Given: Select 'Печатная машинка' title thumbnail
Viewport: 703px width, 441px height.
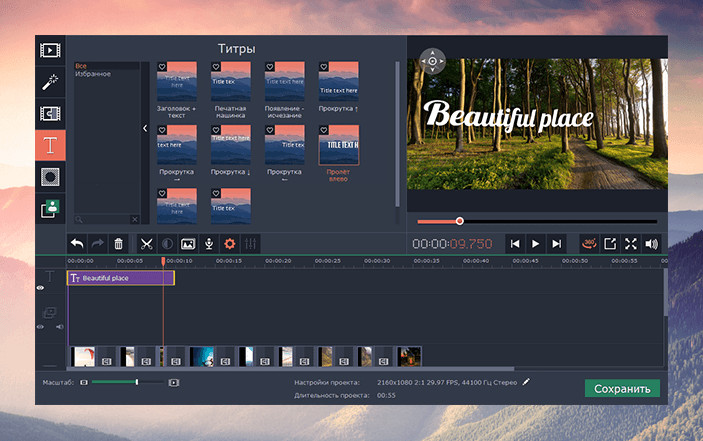Looking at the screenshot, I should coord(230,81).
